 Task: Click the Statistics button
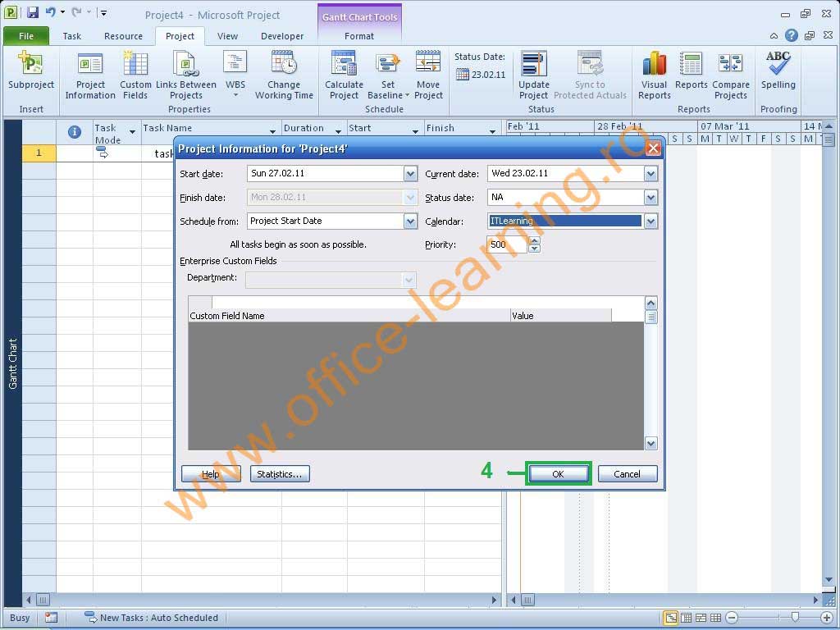[280, 474]
